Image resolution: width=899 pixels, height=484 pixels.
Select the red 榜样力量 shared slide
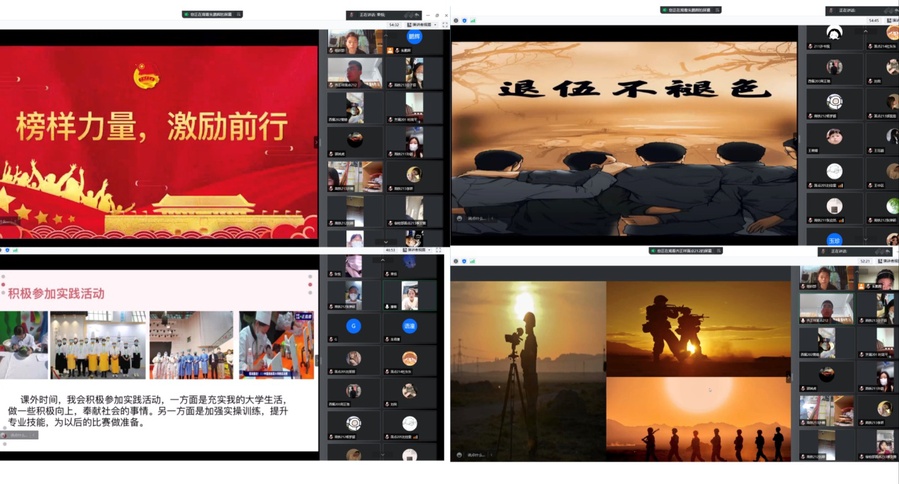158,135
